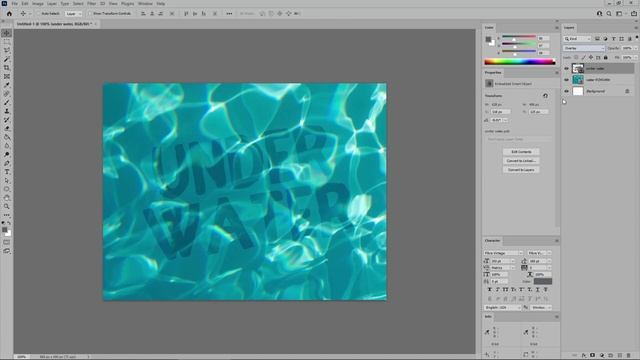Open the File menu

pyautogui.click(x=15, y=4)
